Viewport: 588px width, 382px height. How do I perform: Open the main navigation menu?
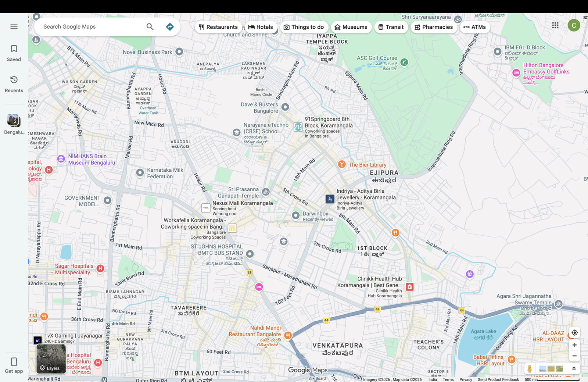point(14,26)
